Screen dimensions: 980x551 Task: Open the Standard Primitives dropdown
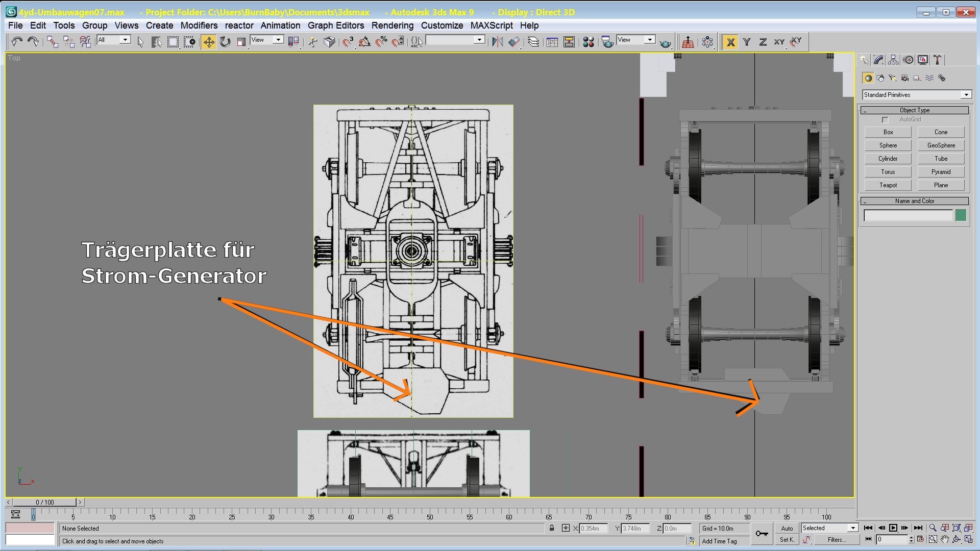point(966,95)
